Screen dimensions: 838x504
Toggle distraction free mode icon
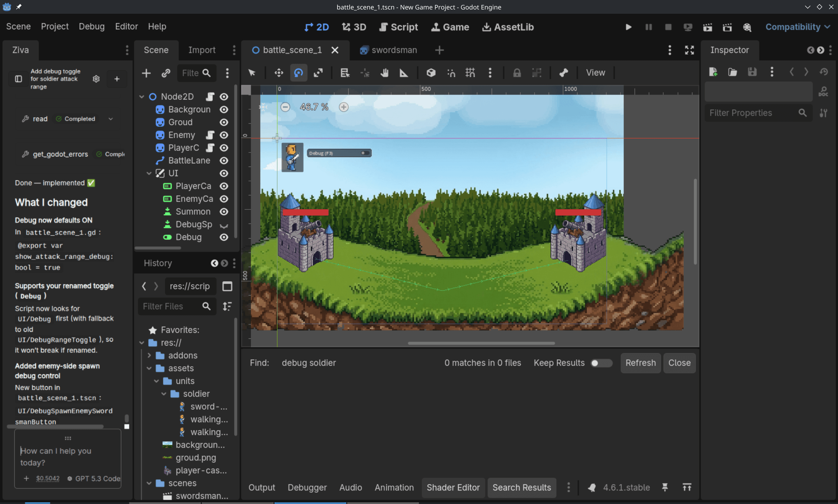point(689,50)
